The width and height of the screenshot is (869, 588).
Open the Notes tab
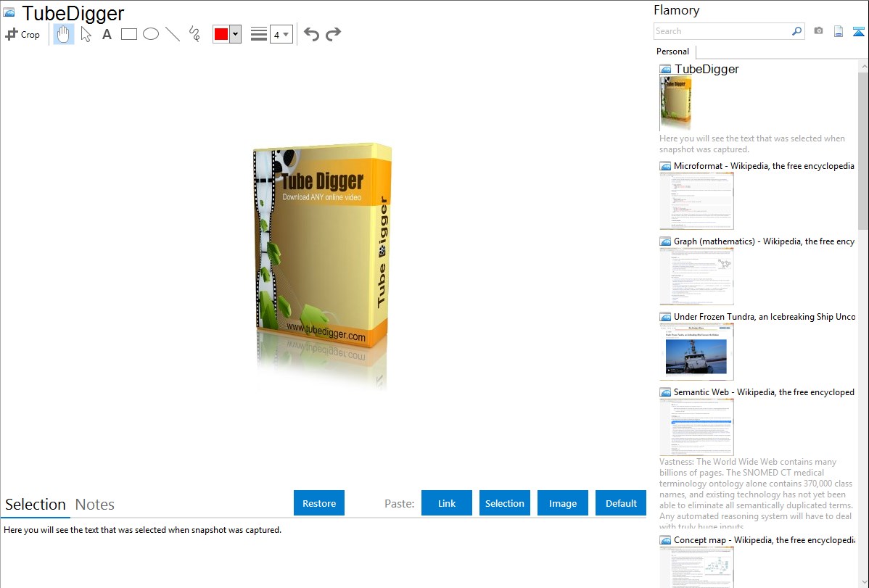95,505
